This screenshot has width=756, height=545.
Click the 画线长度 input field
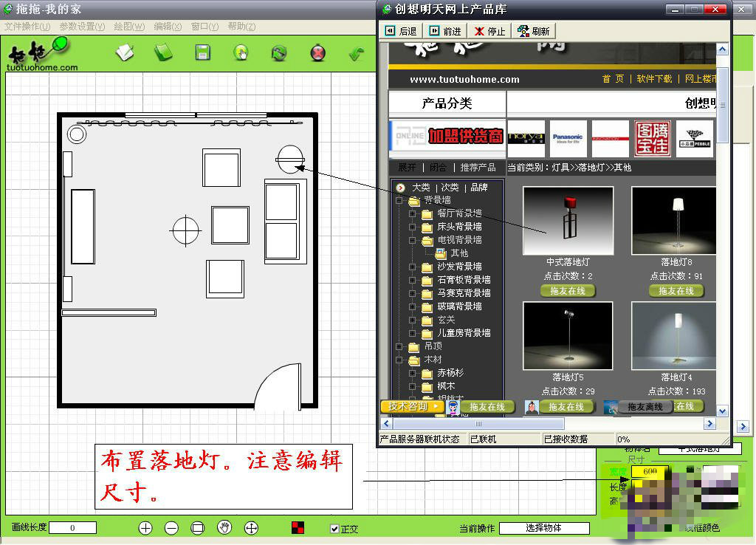click(73, 527)
